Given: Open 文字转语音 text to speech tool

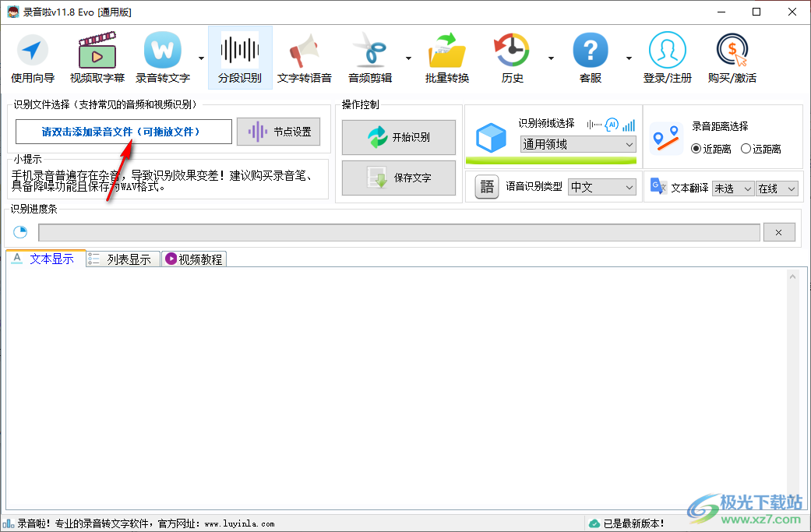Looking at the screenshot, I should [304, 58].
